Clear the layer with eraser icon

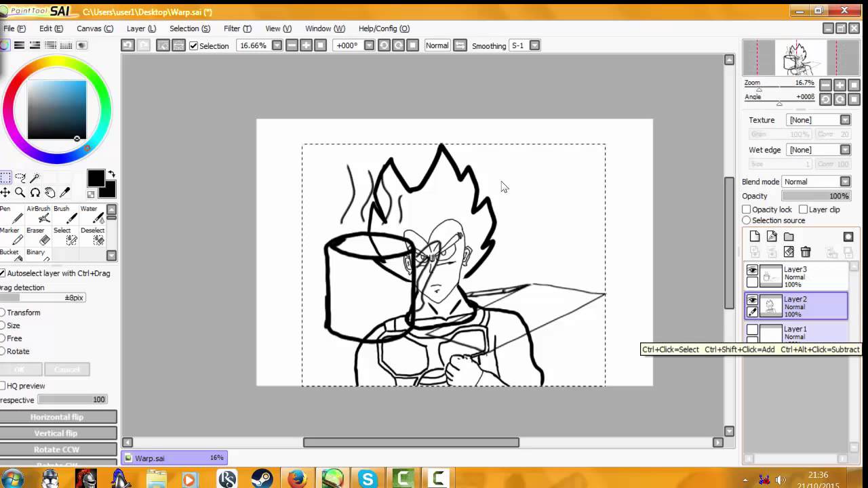[x=789, y=252]
